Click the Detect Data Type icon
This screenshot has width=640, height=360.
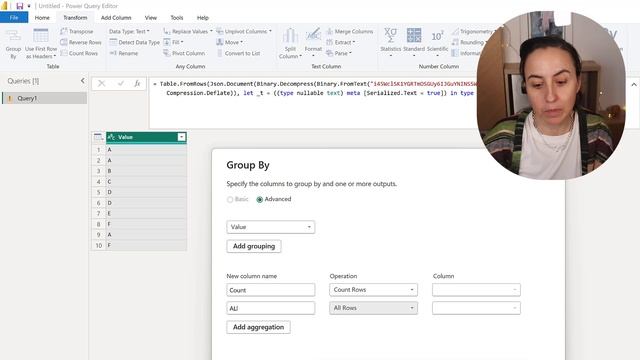click(113, 42)
